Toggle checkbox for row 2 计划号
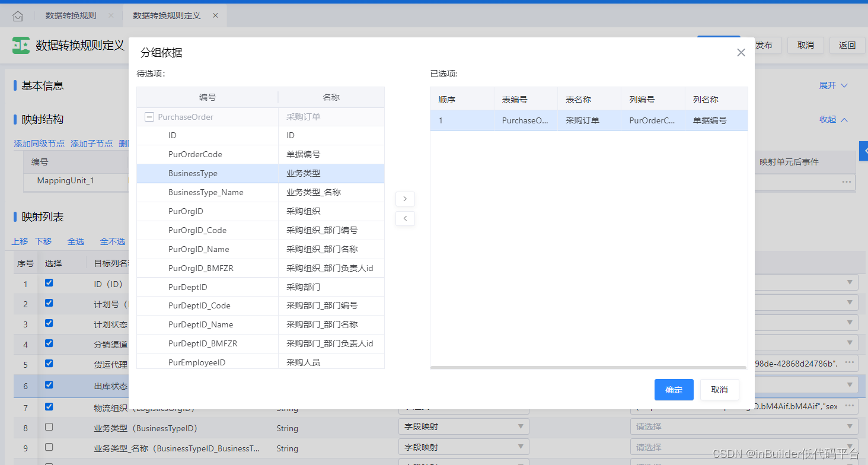Viewport: 868px width, 465px height. click(x=49, y=303)
